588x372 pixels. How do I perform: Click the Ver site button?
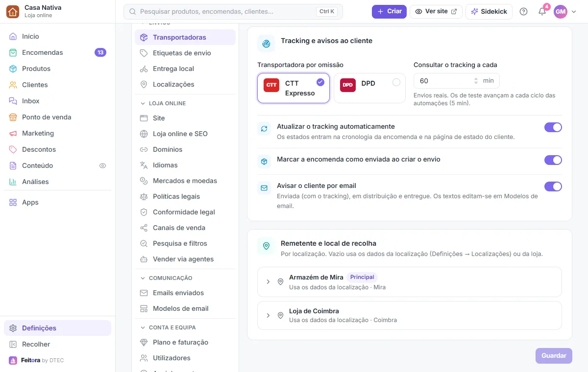click(436, 11)
